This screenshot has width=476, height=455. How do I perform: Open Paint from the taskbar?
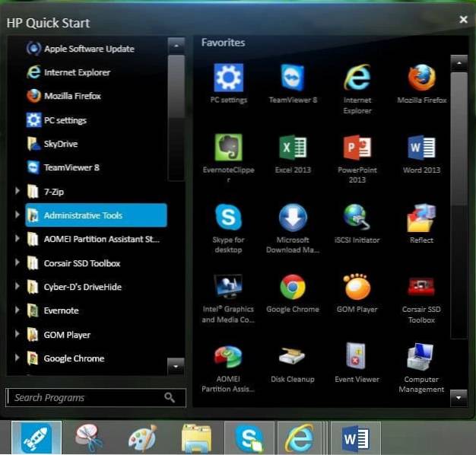click(x=141, y=438)
